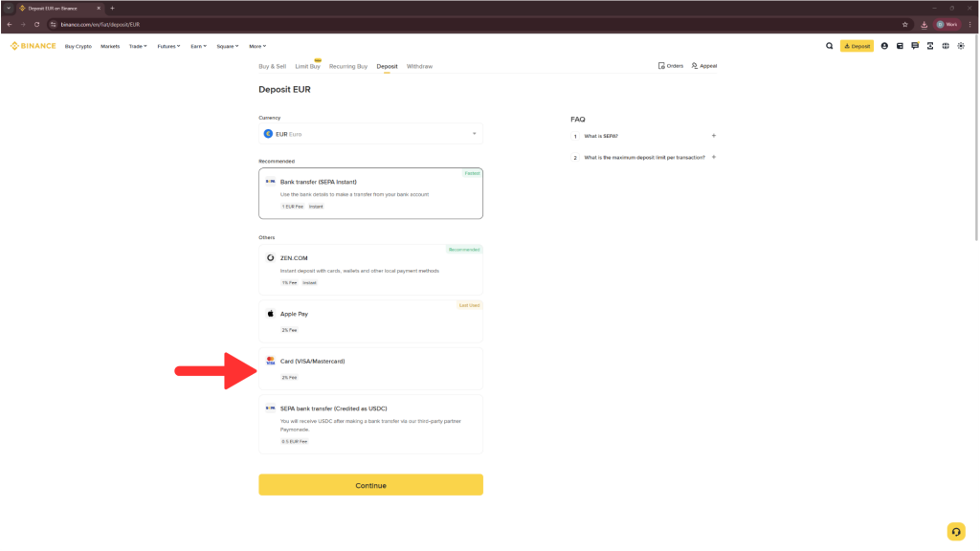Screen dimensions: 980x551
Task: Switch to the Withdraw tab
Action: click(x=419, y=66)
